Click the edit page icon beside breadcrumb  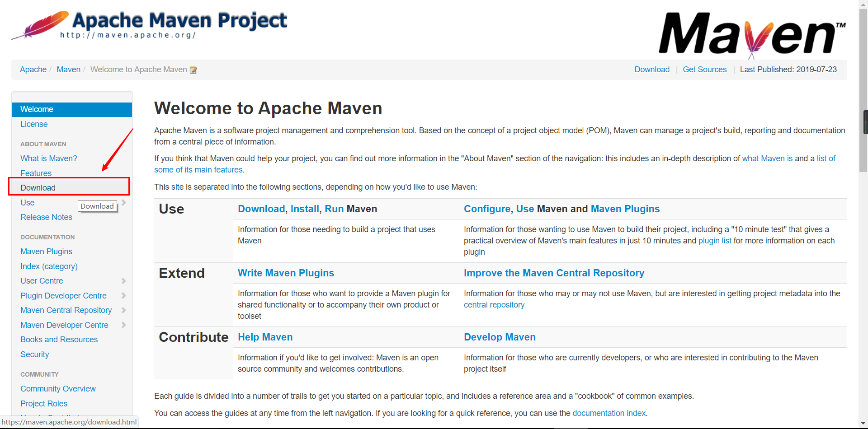[x=193, y=70]
